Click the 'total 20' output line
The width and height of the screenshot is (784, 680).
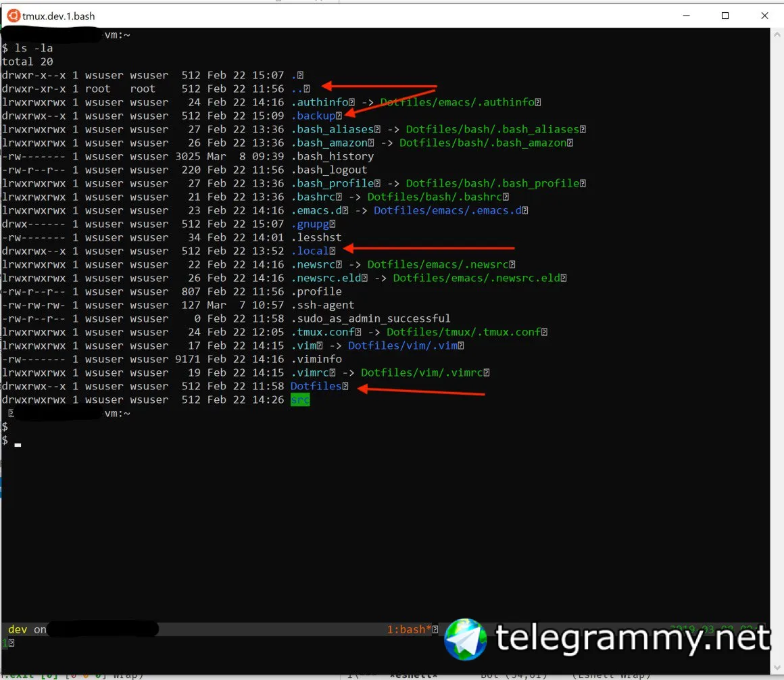point(27,62)
